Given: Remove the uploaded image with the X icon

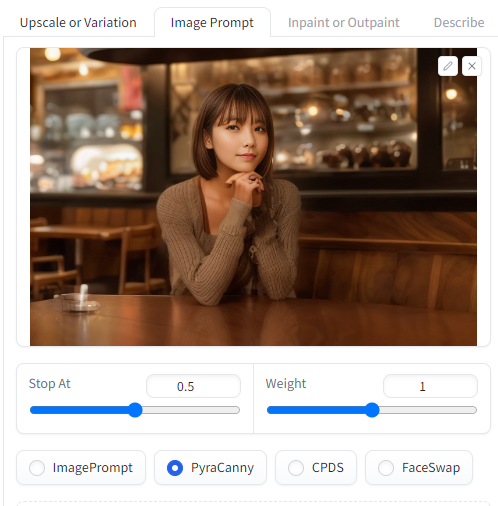Looking at the screenshot, I should pos(472,66).
